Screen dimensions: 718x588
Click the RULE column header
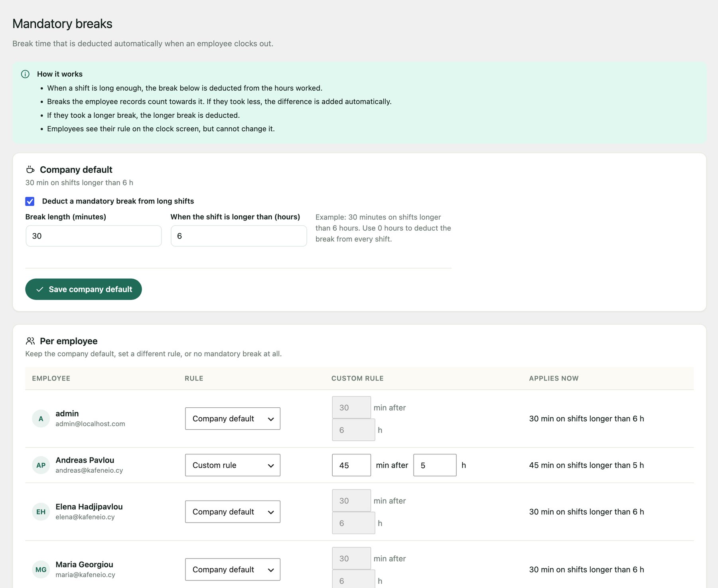click(194, 378)
